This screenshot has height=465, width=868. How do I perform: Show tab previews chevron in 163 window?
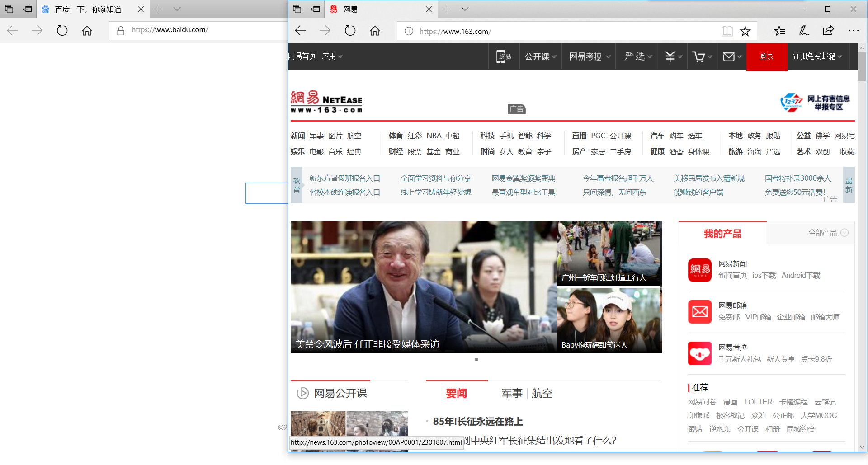click(x=465, y=9)
